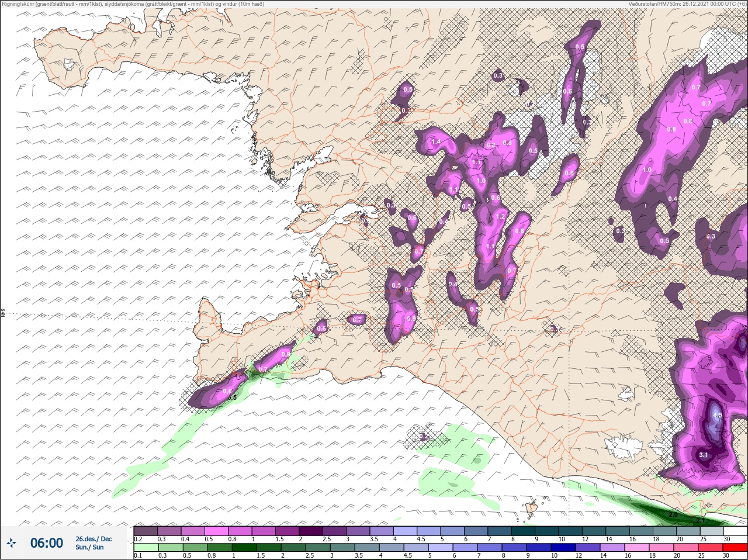Click the '26.des./ Dec' date text
The image size is (748, 560).
pos(93,539)
